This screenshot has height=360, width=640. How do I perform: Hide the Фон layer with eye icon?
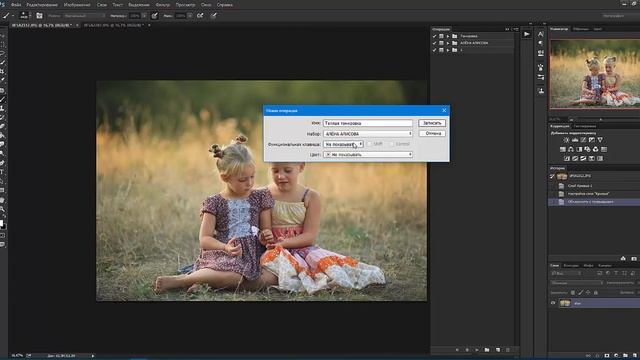(553, 303)
